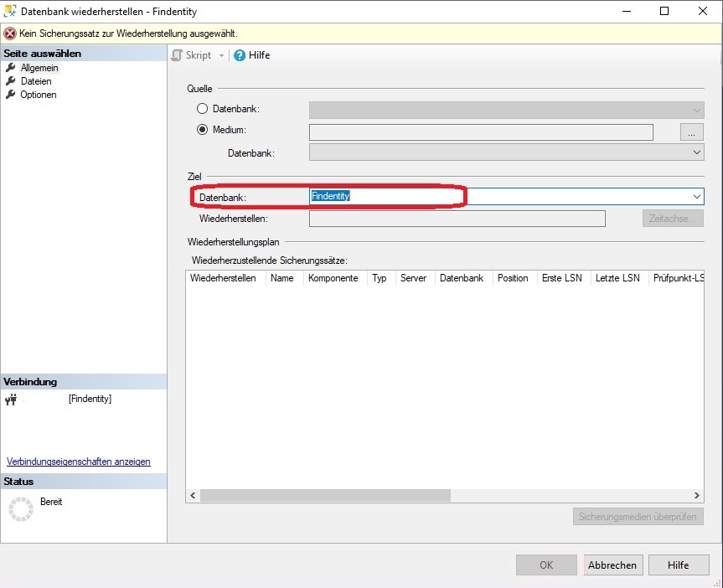Click the window title bar database icon
The height and width of the screenshot is (588, 723).
[10, 11]
